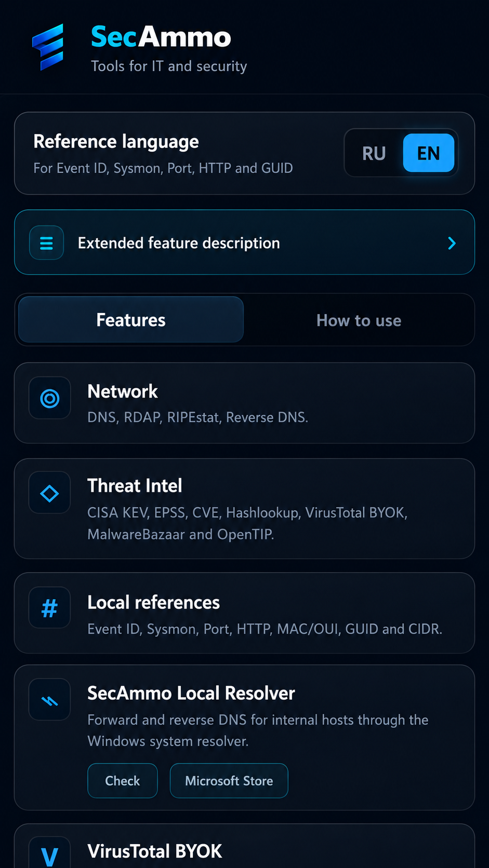The image size is (489, 868).
Task: Click 'Tools for IT and security' tagline
Action: point(169,66)
